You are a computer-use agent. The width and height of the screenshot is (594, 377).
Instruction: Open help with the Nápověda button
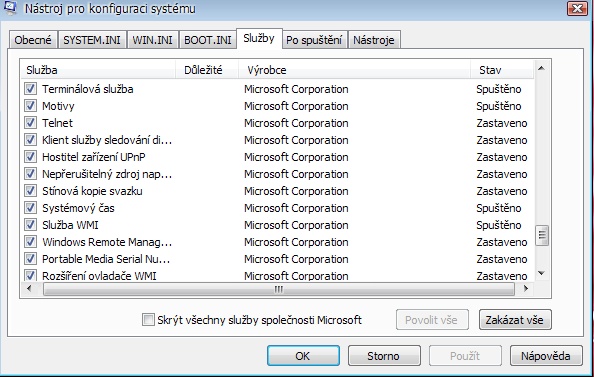546,356
